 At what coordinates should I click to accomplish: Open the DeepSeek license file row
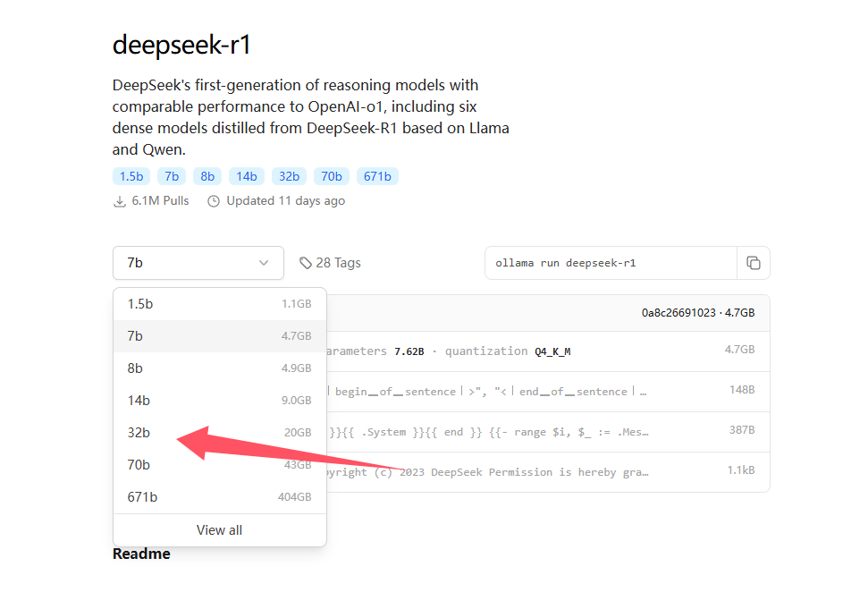pos(545,471)
